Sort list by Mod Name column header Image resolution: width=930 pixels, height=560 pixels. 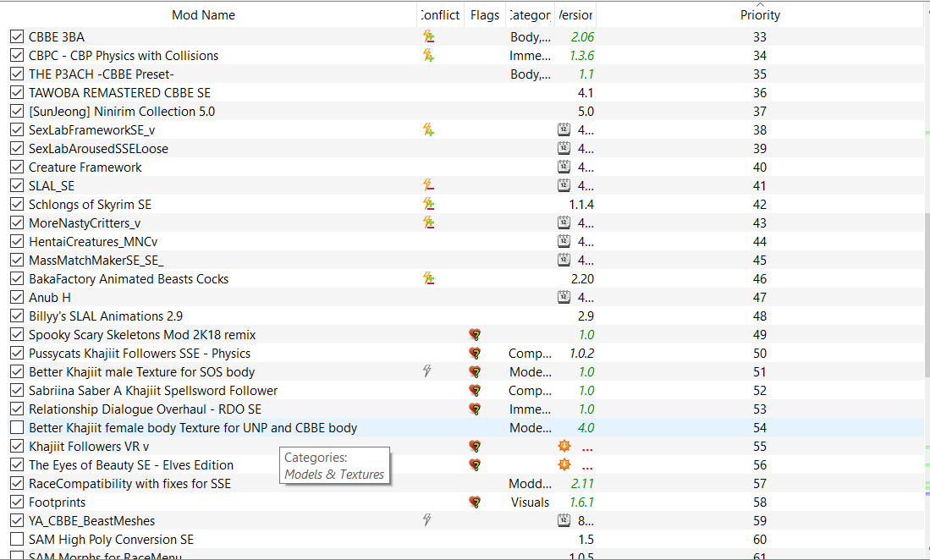203,15
